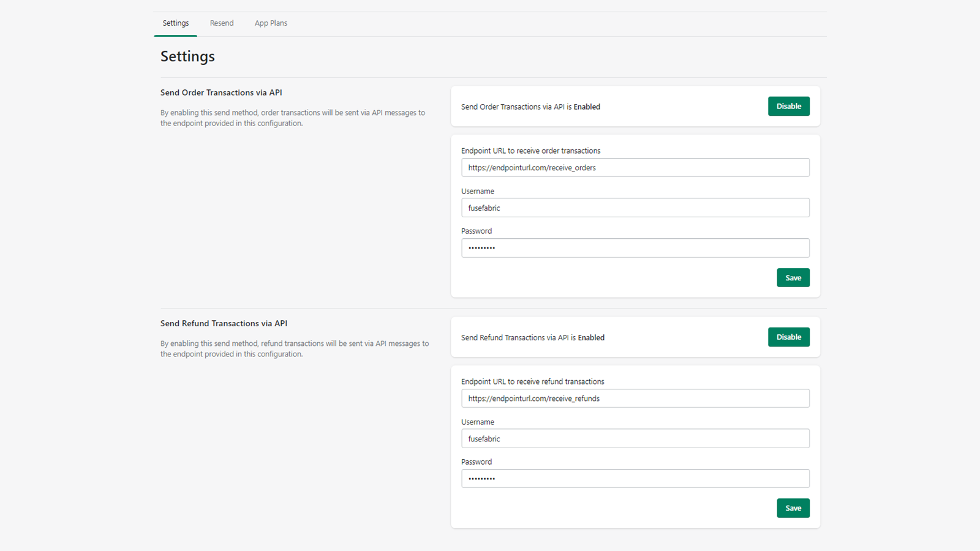Focus the Password field for order transactions
The height and width of the screenshot is (551, 980).
click(x=635, y=248)
